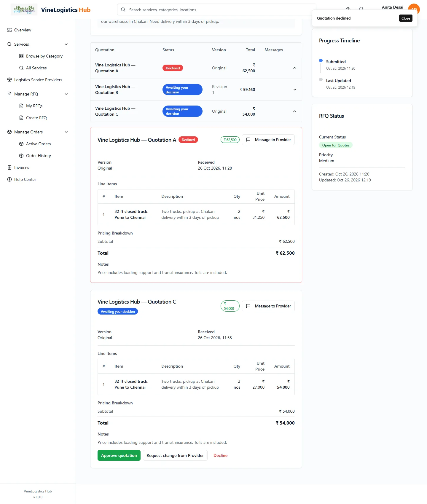This screenshot has width=427, height=504.
Task: Expand the Quotation B row chevron
Action: [x=295, y=90]
